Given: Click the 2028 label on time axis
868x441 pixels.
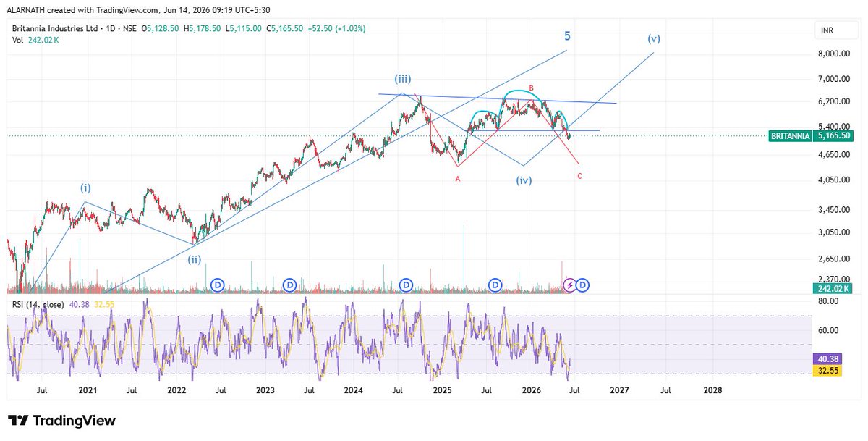Looking at the screenshot, I should [712, 390].
